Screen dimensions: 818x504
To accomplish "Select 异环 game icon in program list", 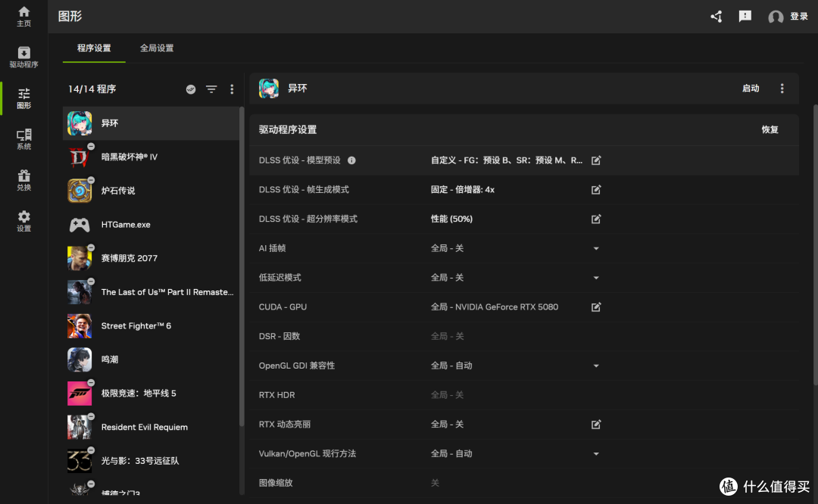I will point(80,123).
